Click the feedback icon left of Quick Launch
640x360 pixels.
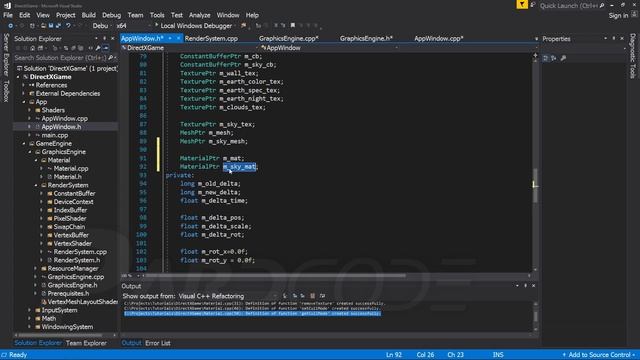click(x=533, y=5)
